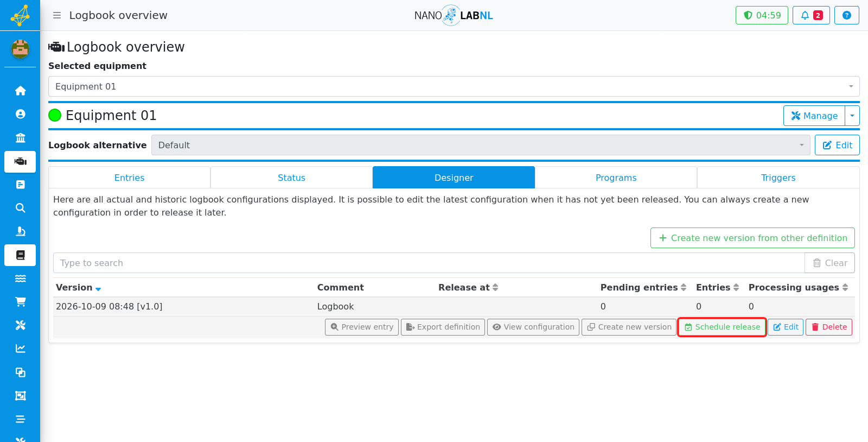Open the blue help question mark button
Viewport: 868px width, 442px height.
tap(846, 15)
